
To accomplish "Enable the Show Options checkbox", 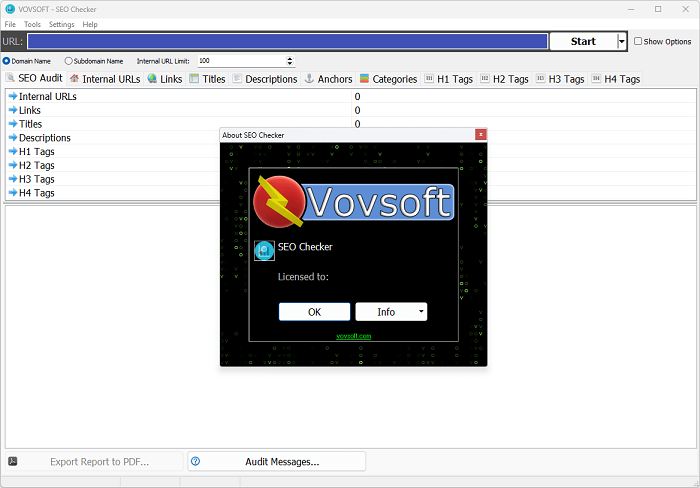I will point(638,41).
